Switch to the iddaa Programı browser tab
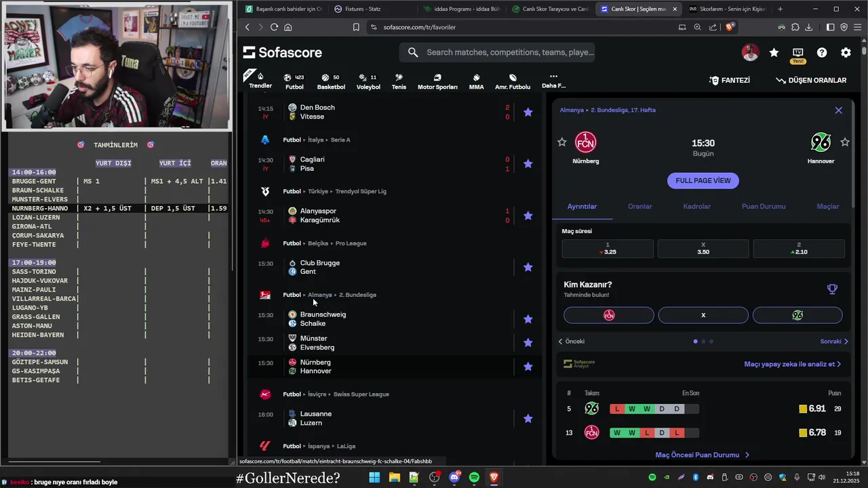 coord(461,9)
